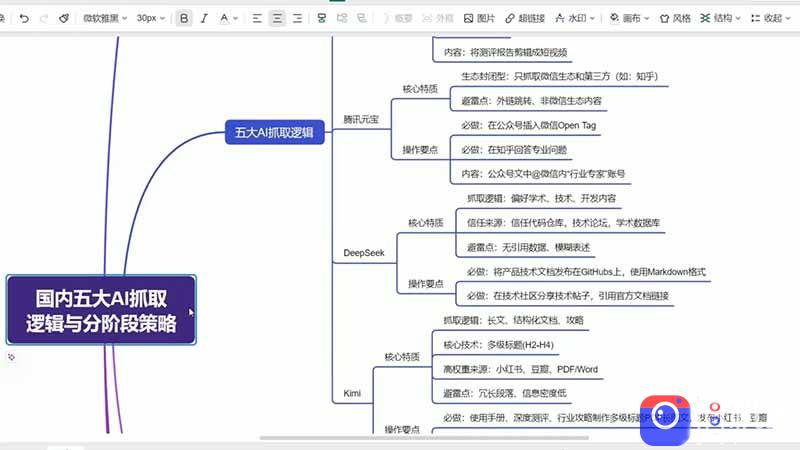Redo the last undone action

click(44, 18)
